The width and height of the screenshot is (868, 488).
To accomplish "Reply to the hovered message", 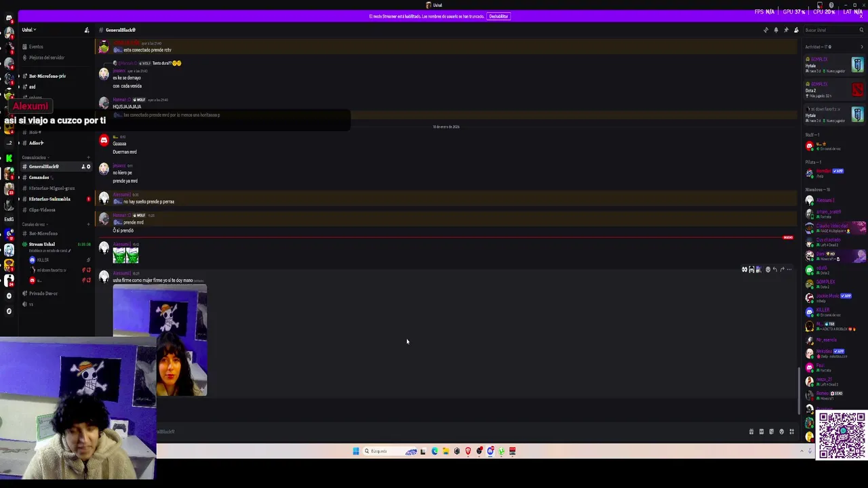I will (774, 270).
